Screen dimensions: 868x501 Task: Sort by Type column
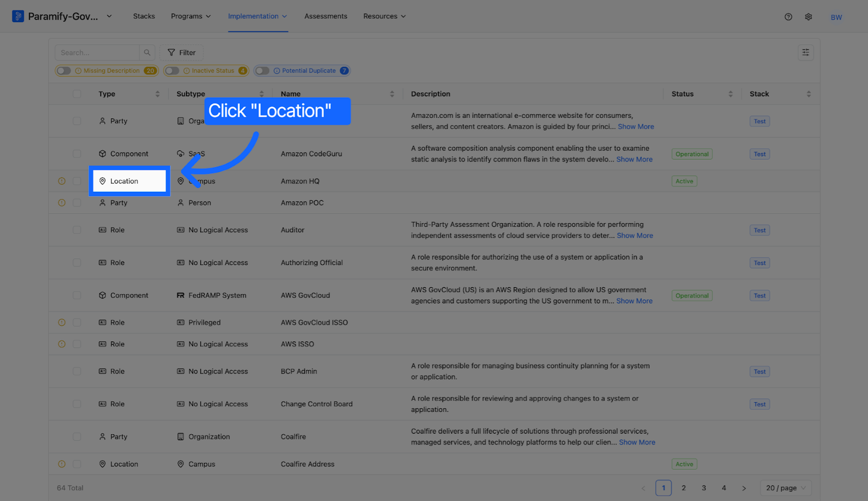(x=157, y=94)
